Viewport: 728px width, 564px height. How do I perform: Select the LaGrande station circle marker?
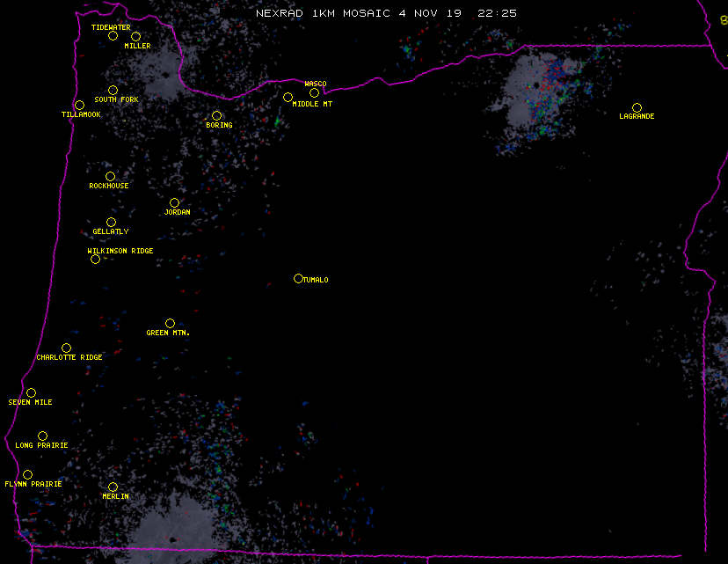(637, 108)
